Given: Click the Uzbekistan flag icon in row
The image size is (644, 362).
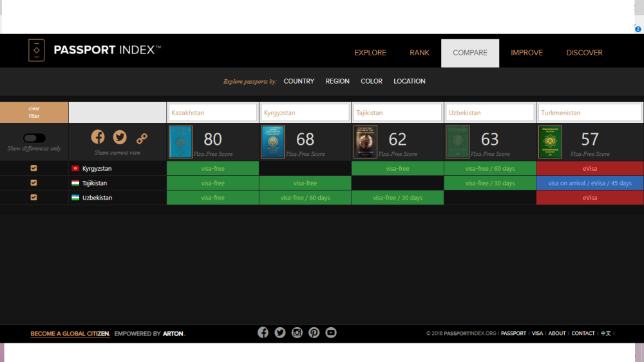Looking at the screenshot, I should 75,198.
